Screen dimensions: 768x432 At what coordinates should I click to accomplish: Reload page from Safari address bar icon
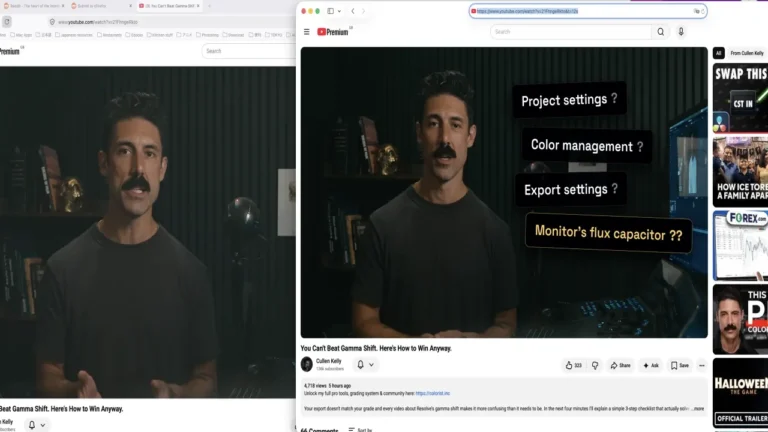703,11
